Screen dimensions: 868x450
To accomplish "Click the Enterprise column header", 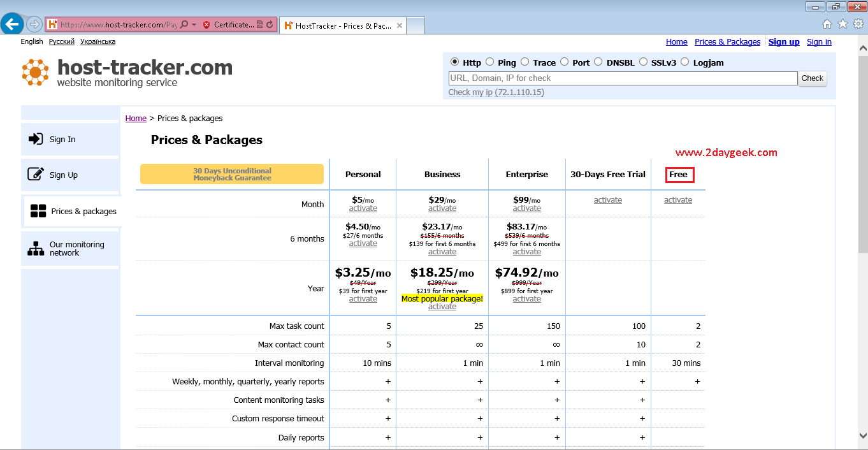I will click(x=527, y=175).
